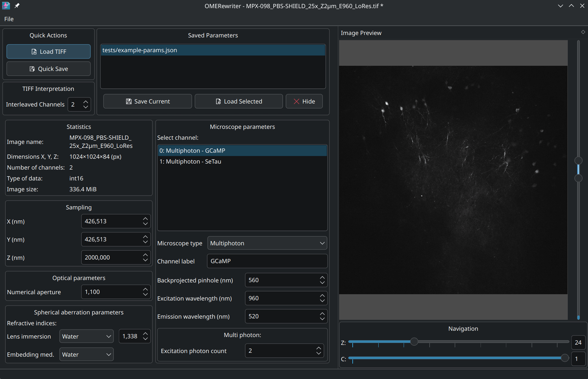Click the Z navigation slider handle
The height and width of the screenshot is (379, 588).
click(414, 342)
